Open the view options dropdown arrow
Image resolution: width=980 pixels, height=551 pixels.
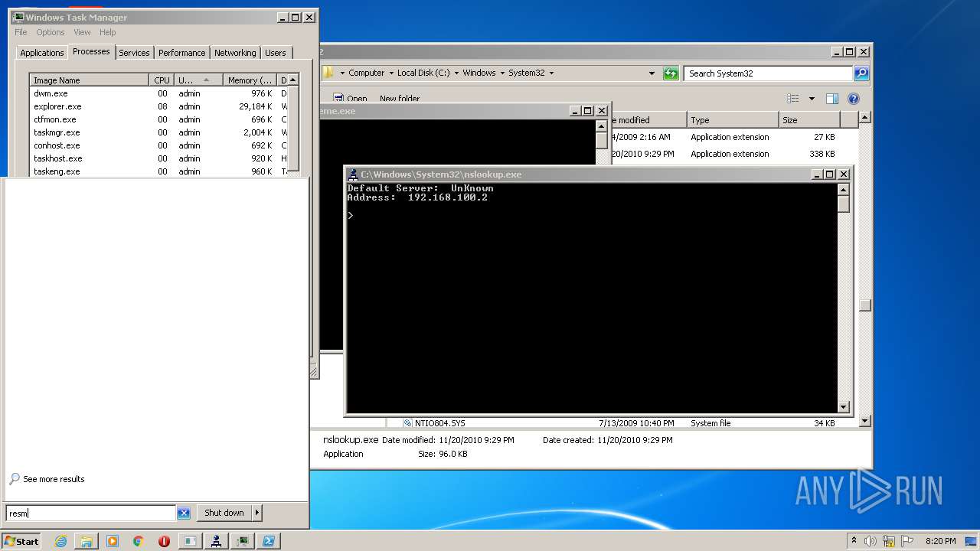812,99
